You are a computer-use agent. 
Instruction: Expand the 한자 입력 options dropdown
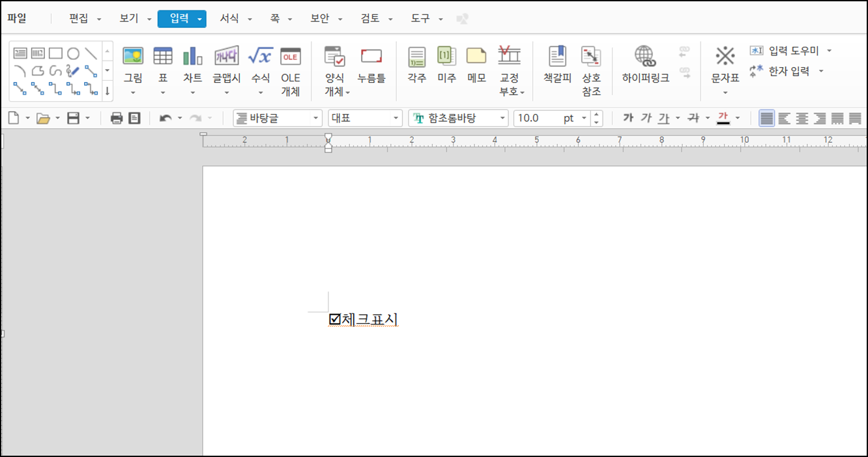point(822,72)
